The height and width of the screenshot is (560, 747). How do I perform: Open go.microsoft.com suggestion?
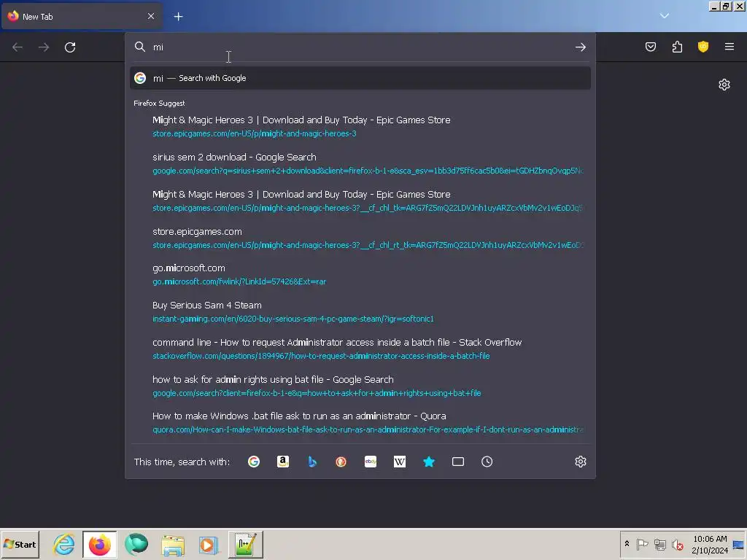360,275
